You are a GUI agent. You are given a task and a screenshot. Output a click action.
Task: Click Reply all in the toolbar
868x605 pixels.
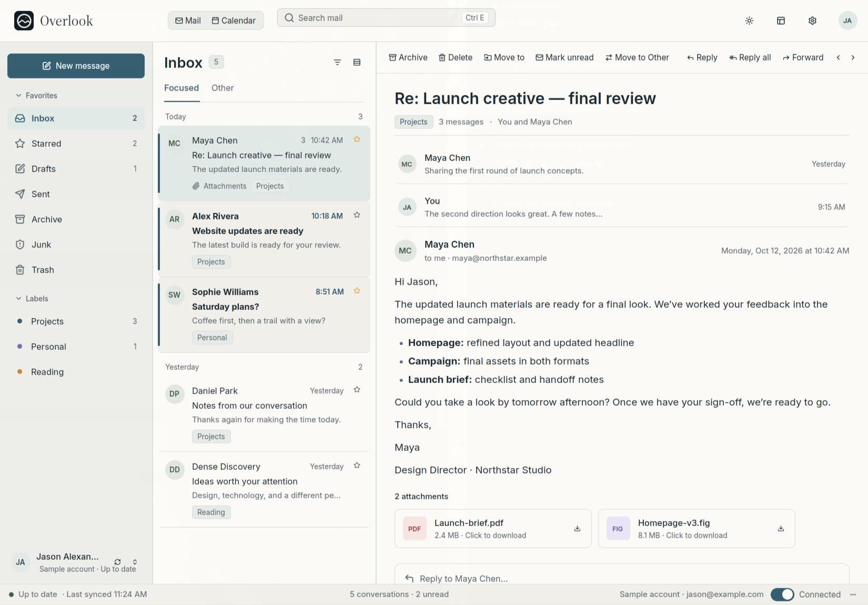(x=750, y=57)
